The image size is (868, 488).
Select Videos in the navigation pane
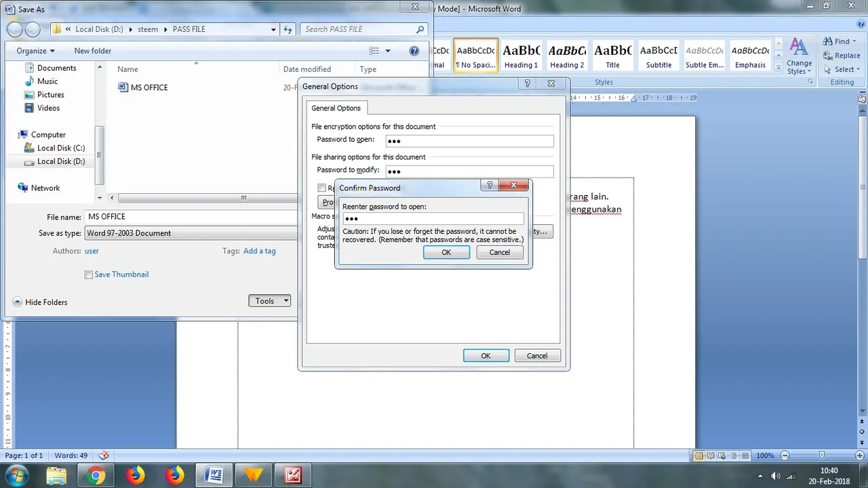point(49,108)
